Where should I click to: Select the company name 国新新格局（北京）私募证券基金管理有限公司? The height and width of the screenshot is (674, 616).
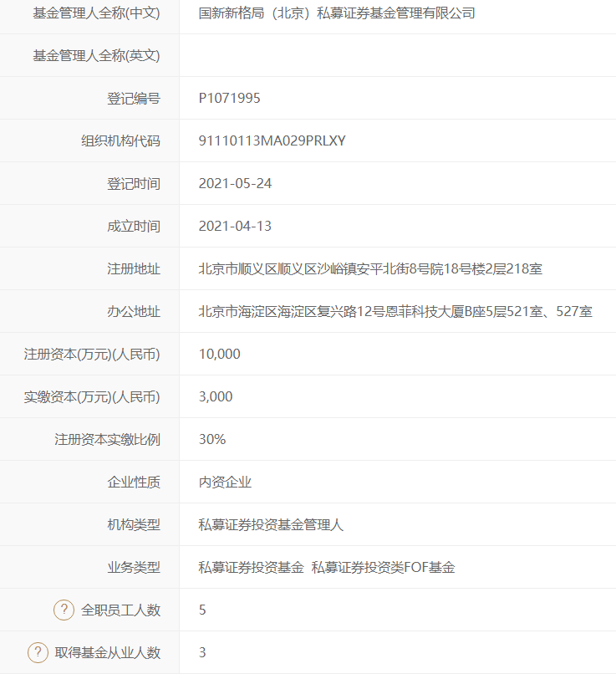point(336,13)
